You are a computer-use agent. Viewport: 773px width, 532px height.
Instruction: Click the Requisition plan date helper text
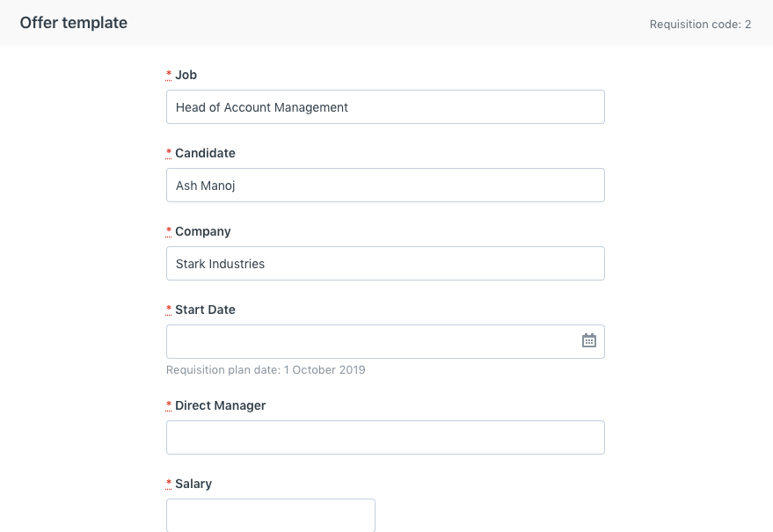266,369
